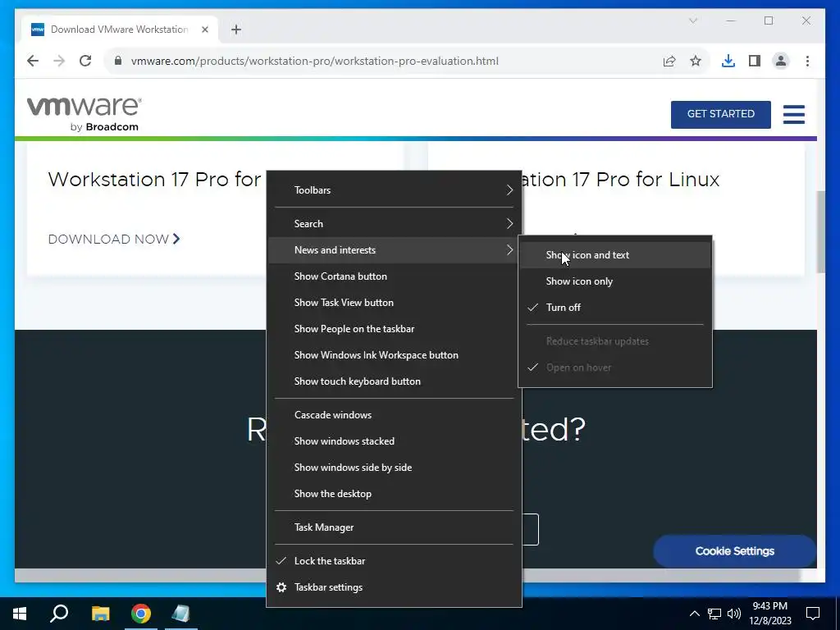Choose Show windows side by side
Screen dimensions: 840x630
tap(395, 468)
